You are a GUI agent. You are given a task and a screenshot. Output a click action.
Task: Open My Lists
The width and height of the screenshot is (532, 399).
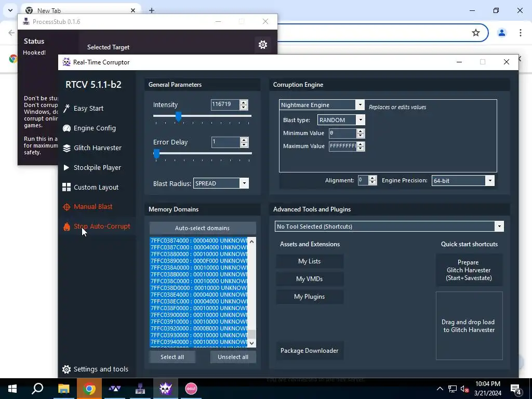pyautogui.click(x=310, y=261)
